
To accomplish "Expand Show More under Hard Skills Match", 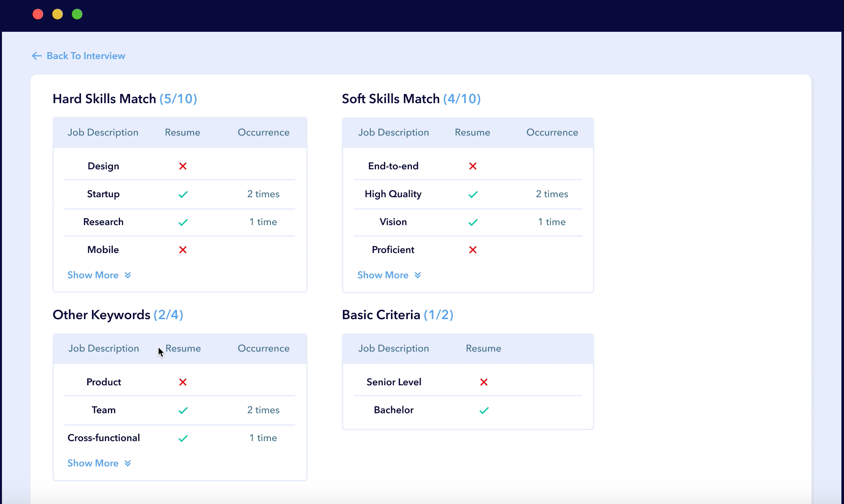I will 99,275.
